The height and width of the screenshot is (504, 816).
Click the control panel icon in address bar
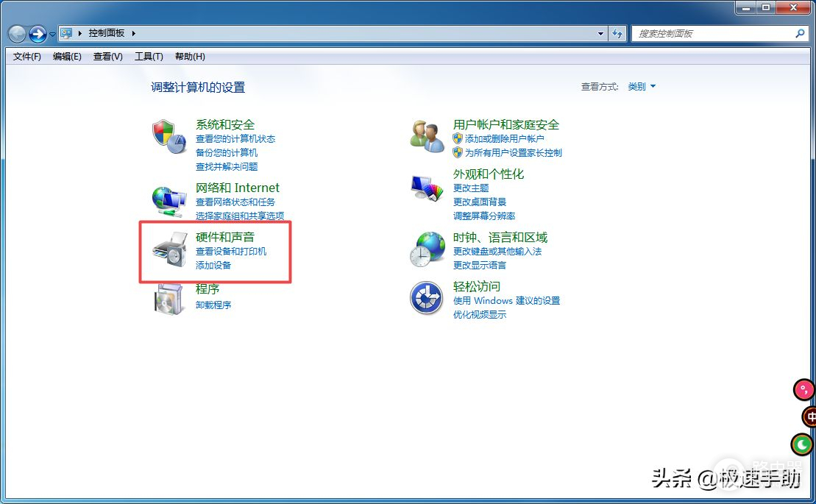(66, 33)
